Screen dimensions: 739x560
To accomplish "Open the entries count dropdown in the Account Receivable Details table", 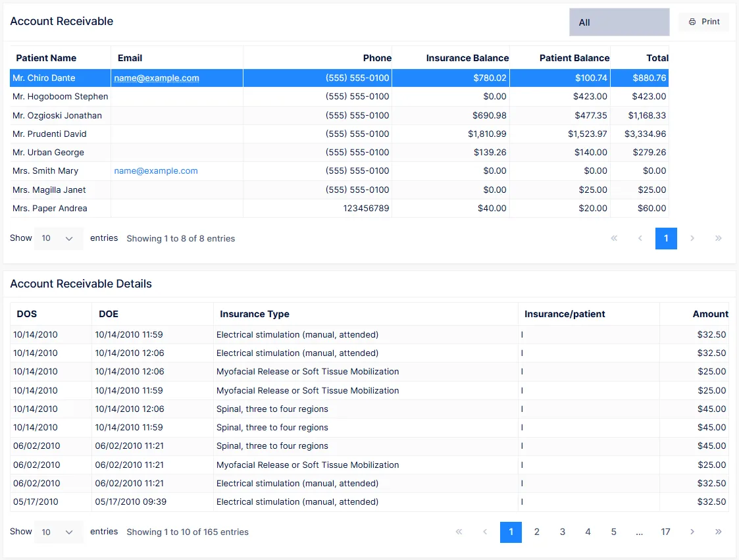I will pos(59,532).
